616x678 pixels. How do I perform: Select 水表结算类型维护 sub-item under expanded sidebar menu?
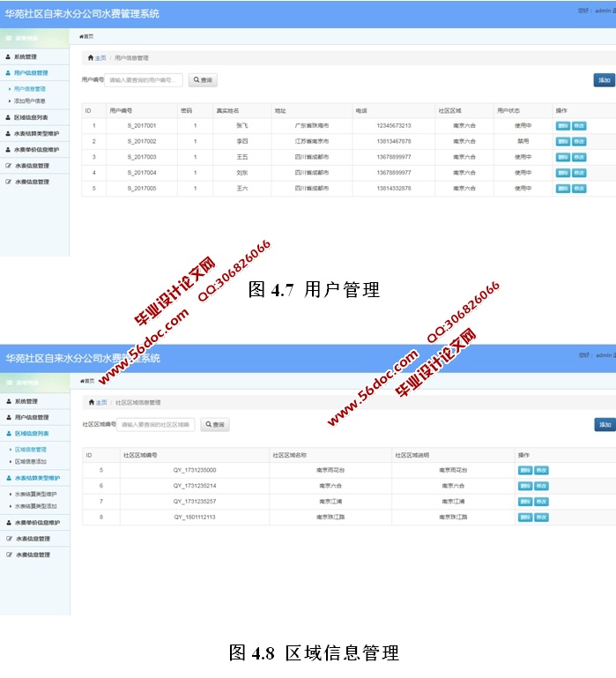35,494
